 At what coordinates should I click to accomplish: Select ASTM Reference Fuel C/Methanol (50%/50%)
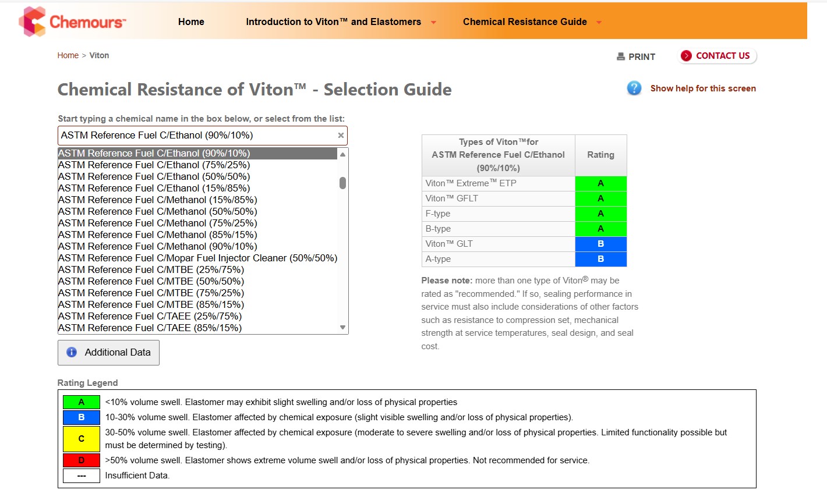click(x=157, y=212)
